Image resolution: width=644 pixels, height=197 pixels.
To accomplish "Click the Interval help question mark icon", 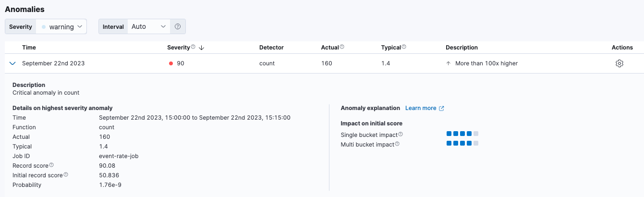I will pyautogui.click(x=178, y=26).
